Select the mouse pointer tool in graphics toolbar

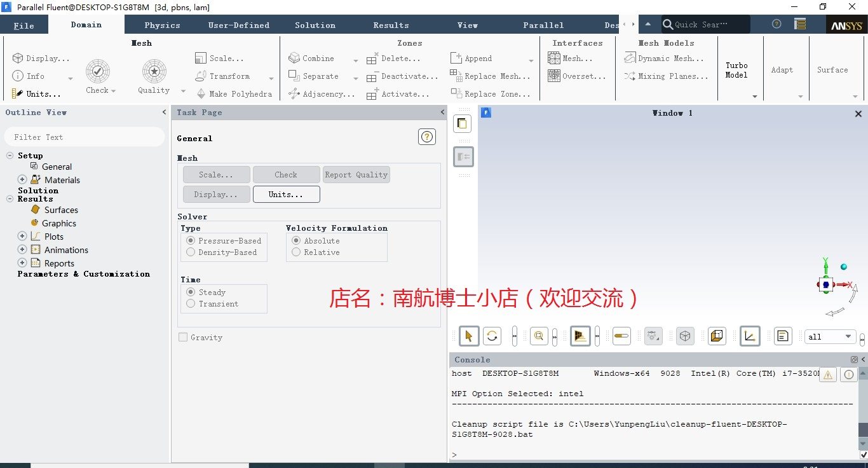tap(469, 336)
